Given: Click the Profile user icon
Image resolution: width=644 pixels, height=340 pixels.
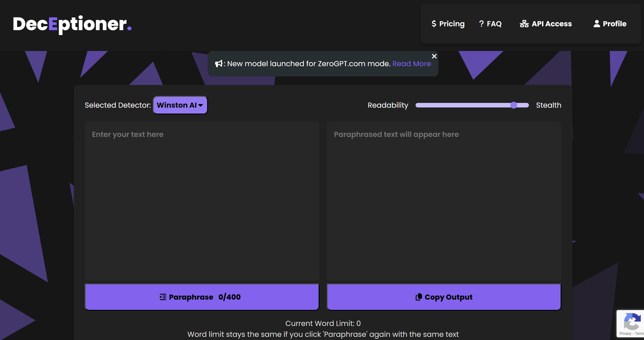Looking at the screenshot, I should (597, 24).
